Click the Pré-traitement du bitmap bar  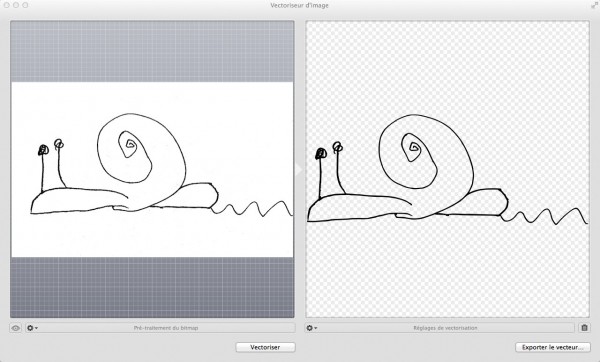(160, 328)
